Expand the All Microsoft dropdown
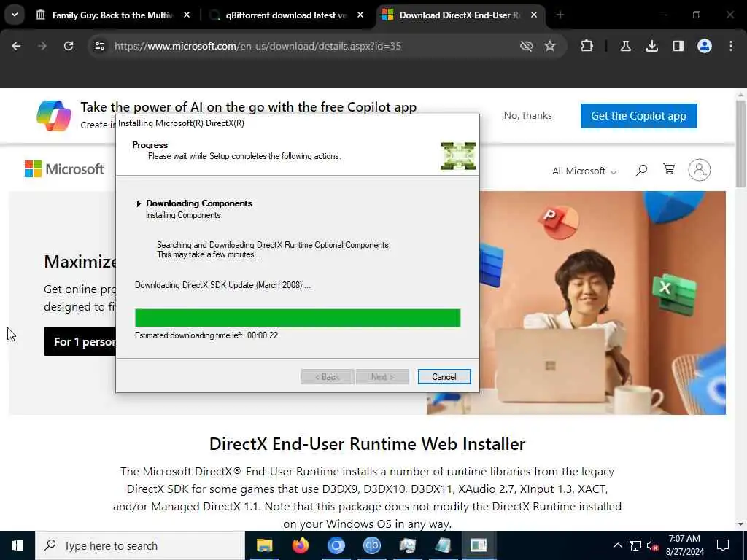The width and height of the screenshot is (747, 560). coord(584,171)
